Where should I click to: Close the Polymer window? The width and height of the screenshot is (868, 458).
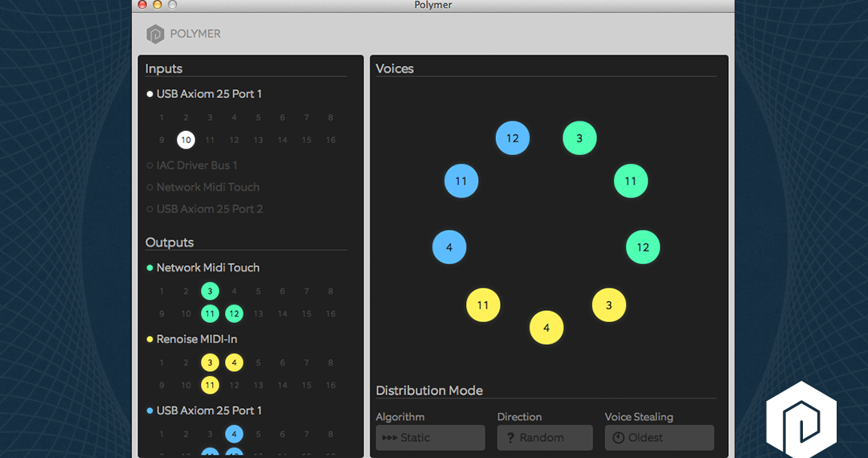(142, 5)
